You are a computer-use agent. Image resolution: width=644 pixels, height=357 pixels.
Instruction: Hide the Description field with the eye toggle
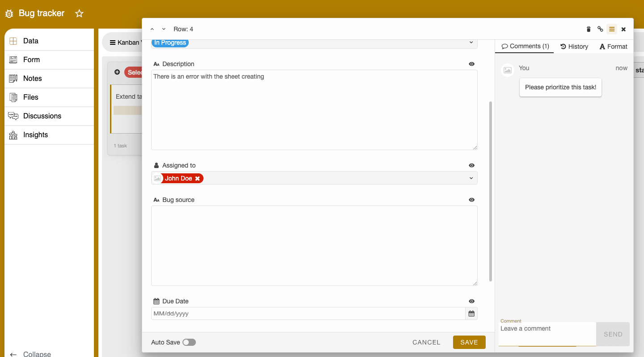(471, 64)
